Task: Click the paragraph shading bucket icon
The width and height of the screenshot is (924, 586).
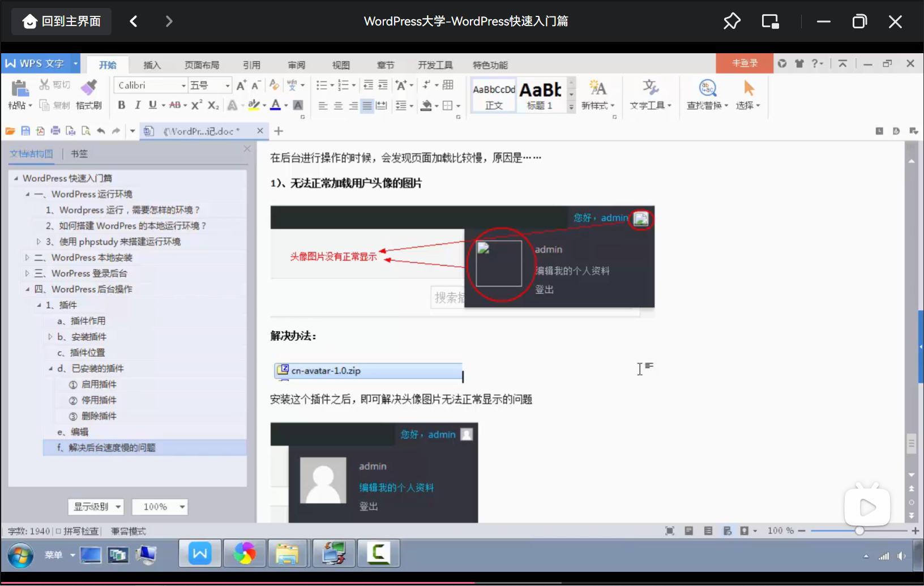Action: pos(427,105)
